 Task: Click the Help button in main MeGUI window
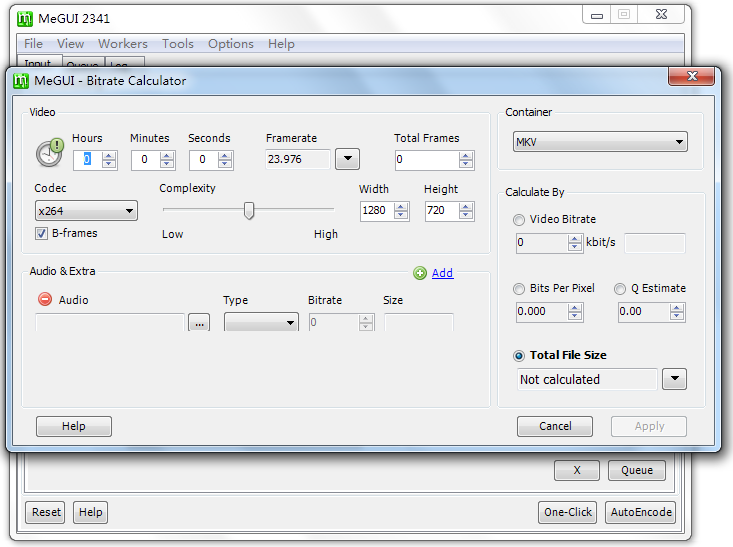[x=90, y=512]
